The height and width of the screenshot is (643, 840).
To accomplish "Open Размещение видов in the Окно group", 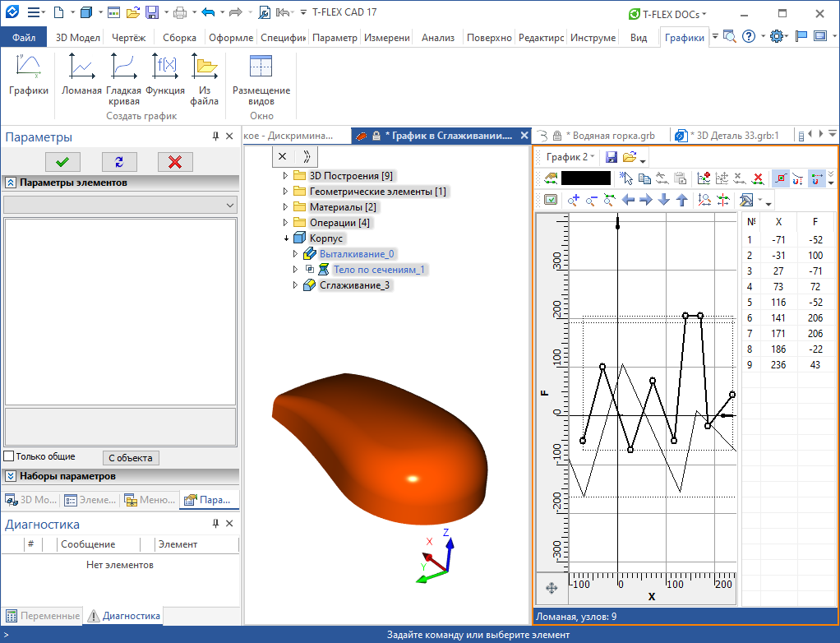I will 261,78.
